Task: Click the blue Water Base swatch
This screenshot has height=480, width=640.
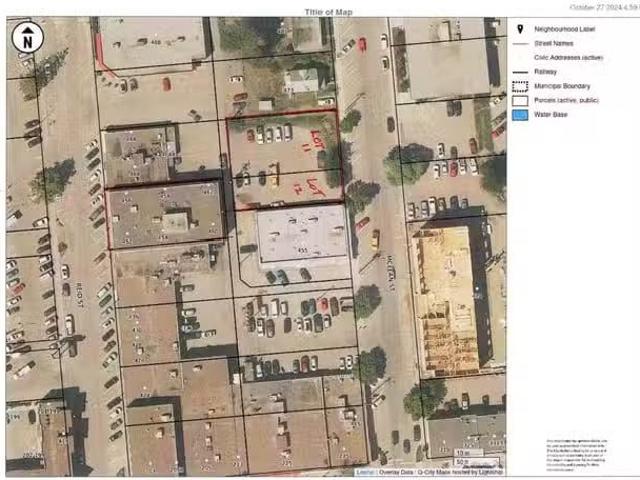Action: [521, 115]
